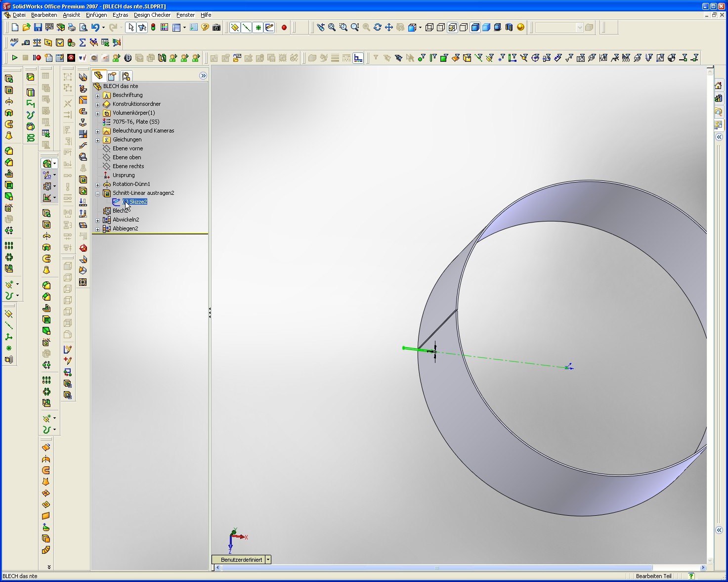Click the Print icon in the toolbar
Screen dimensions: 728x582
(x=72, y=28)
